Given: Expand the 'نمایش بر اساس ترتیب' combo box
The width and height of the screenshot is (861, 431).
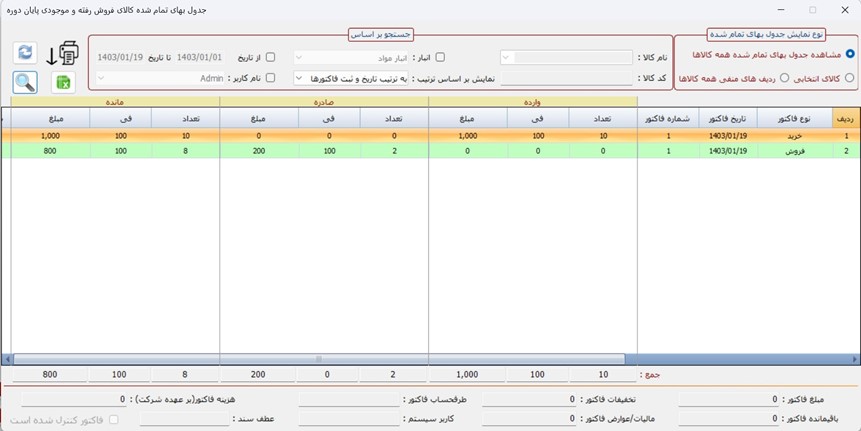Looking at the screenshot, I should tap(300, 78).
